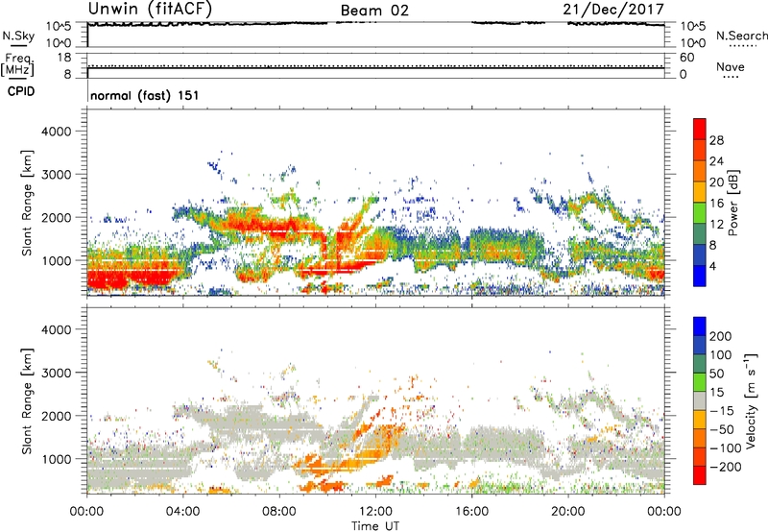Screen dimensions: 768x532
Task: Click the '18' frequency axis tick
Action: point(64,58)
